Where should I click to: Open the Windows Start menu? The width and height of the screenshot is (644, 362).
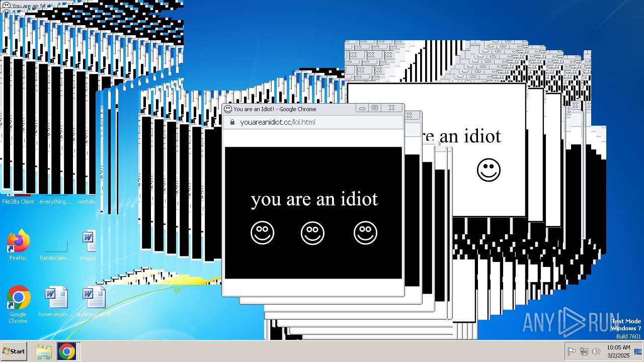pos(14,351)
